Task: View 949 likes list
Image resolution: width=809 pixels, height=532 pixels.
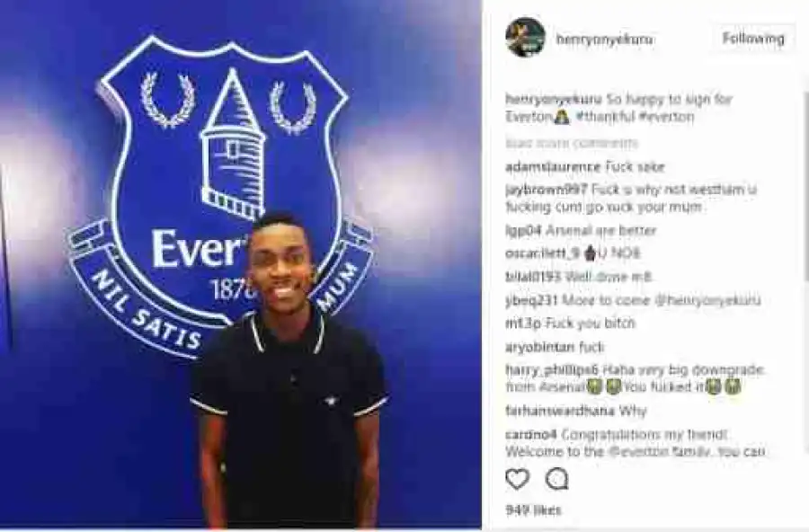Action: 533,510
